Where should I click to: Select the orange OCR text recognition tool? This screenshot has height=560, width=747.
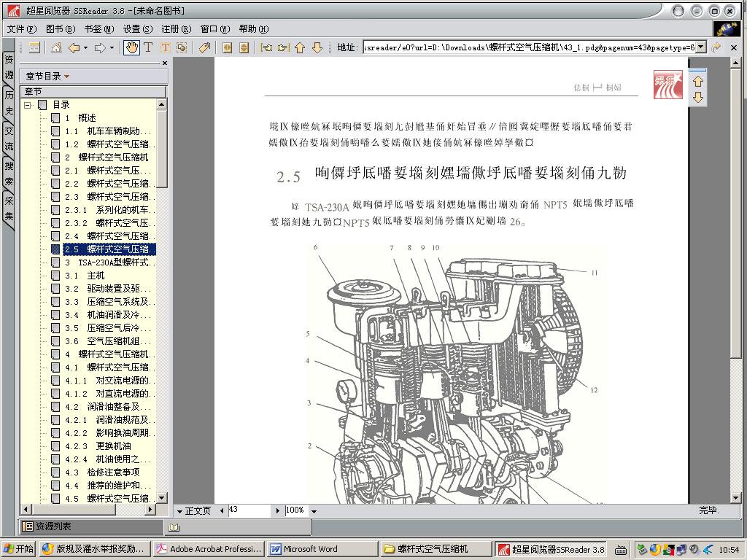click(x=165, y=47)
